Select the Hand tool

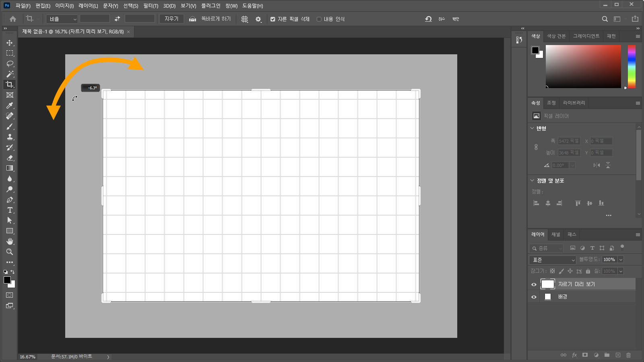pos(10,241)
